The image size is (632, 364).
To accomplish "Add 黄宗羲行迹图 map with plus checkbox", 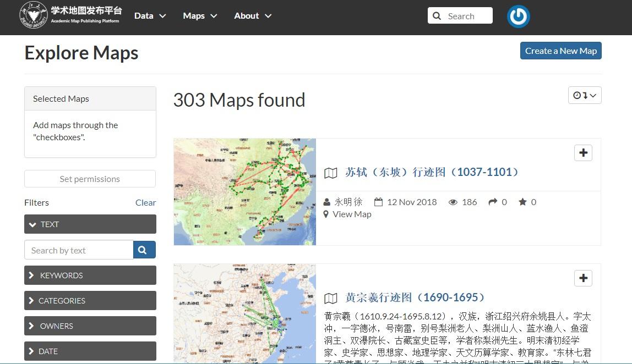I will 583,278.
